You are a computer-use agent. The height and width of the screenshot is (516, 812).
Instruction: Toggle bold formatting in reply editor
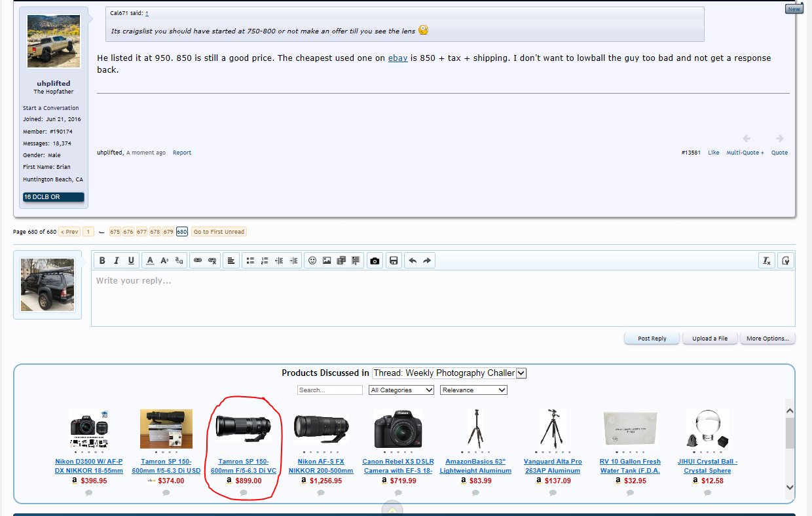click(x=102, y=261)
